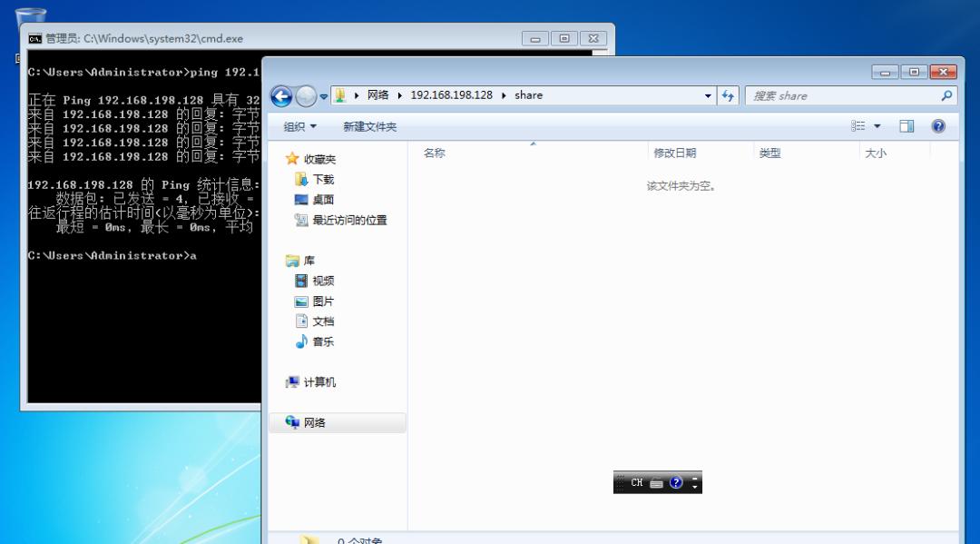Click the 音乐 note icon
Screen dimensions: 980x544
pyautogui.click(x=301, y=341)
